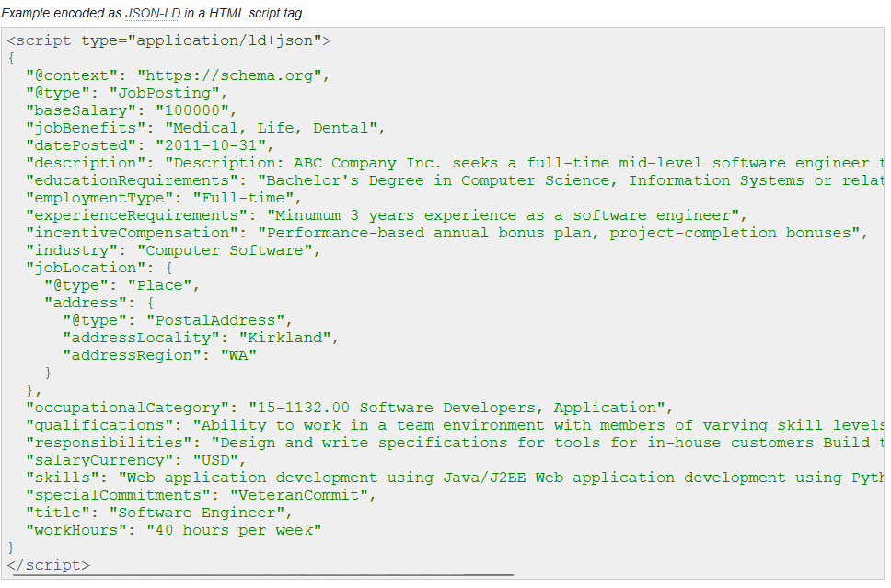Select the "datePosted": "2011-10-31" line
891x588 pixels.
[149, 146]
